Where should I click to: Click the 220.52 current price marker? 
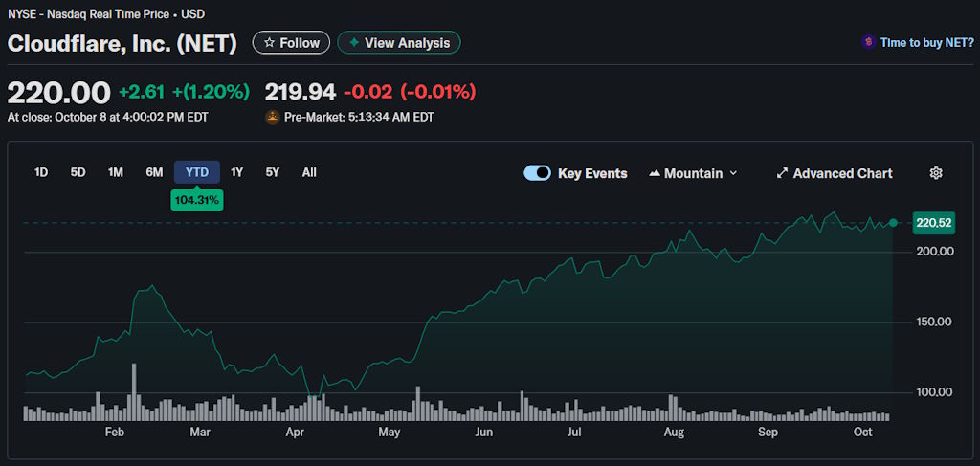coord(934,223)
